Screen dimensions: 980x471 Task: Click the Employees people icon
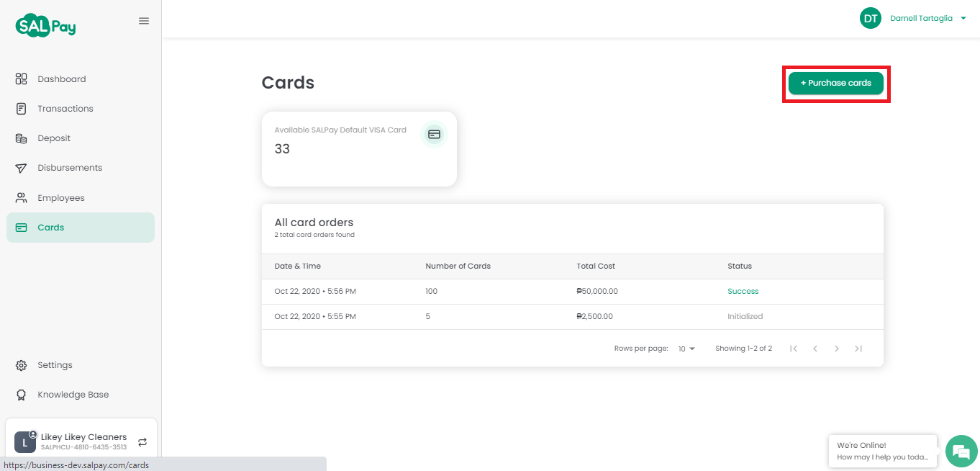click(x=22, y=198)
